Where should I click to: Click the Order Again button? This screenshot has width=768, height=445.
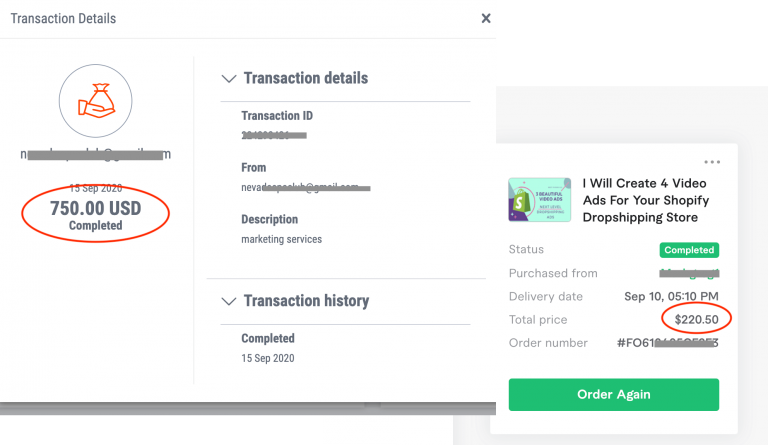pos(613,394)
